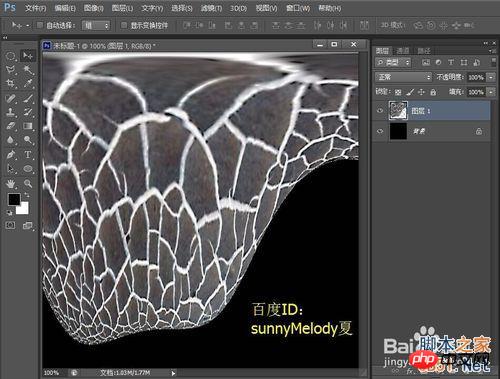Select the Zoom tool in the toolbox
This screenshot has width=500, height=379.
tap(28, 183)
